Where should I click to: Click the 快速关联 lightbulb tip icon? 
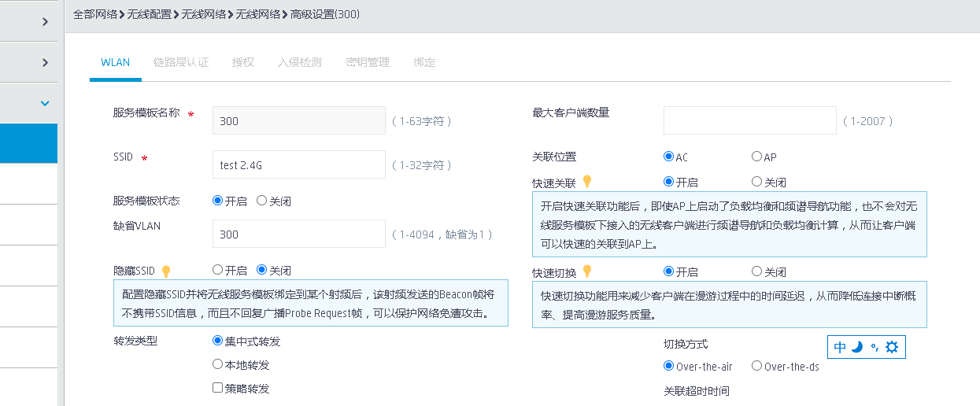click(x=586, y=183)
